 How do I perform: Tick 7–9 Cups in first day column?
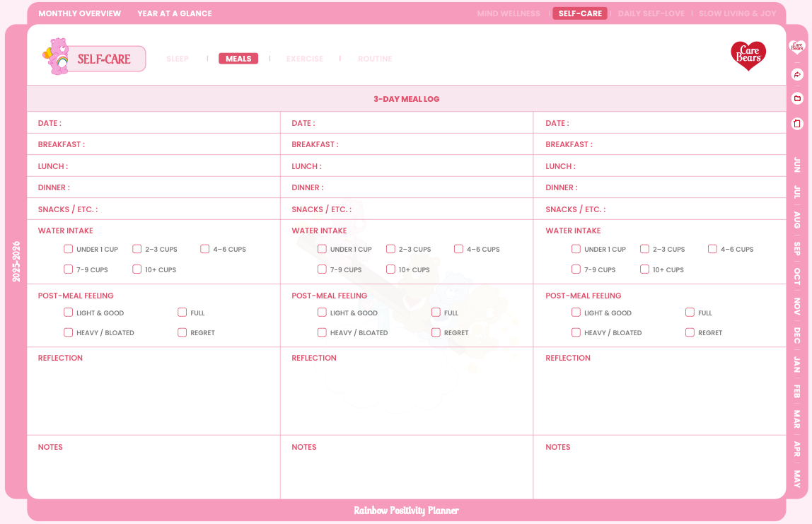pyautogui.click(x=69, y=269)
